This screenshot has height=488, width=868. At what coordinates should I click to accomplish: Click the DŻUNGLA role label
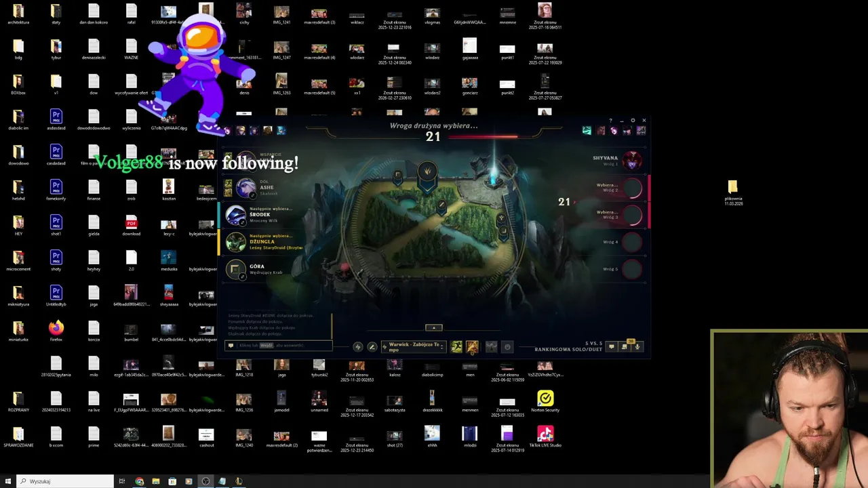coord(262,242)
